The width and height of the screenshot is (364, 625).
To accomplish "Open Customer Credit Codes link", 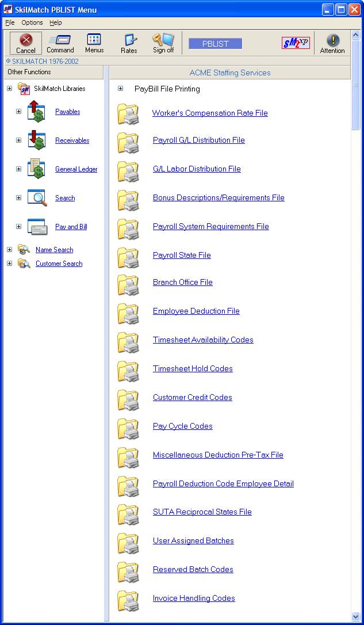I will (193, 397).
